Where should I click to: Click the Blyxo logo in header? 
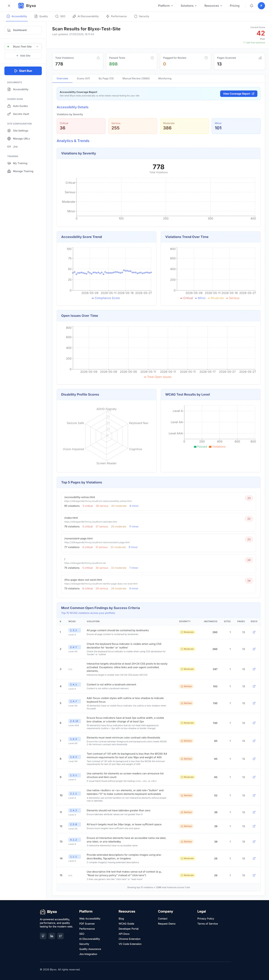(27, 6)
